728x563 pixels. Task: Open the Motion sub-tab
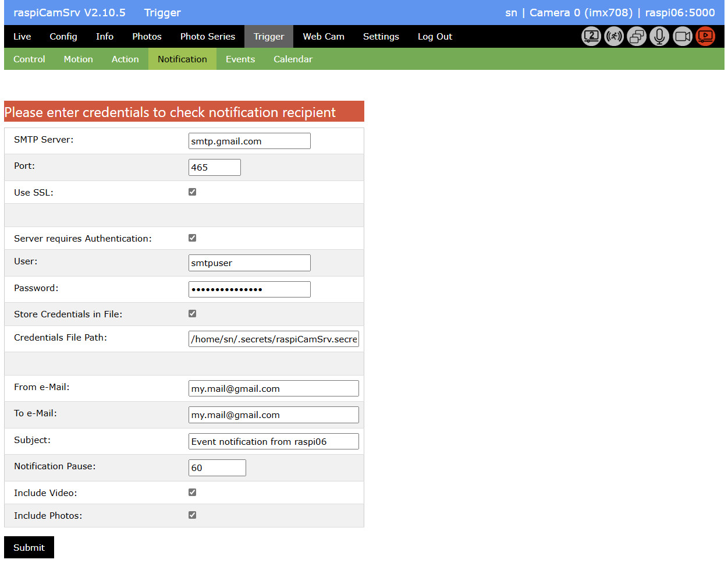(78, 59)
